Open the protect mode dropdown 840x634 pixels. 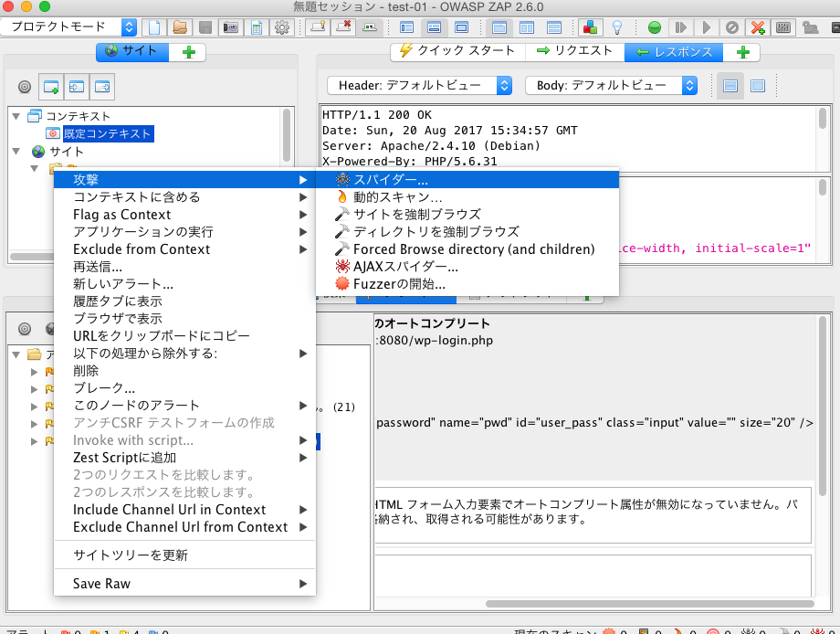pos(68,26)
